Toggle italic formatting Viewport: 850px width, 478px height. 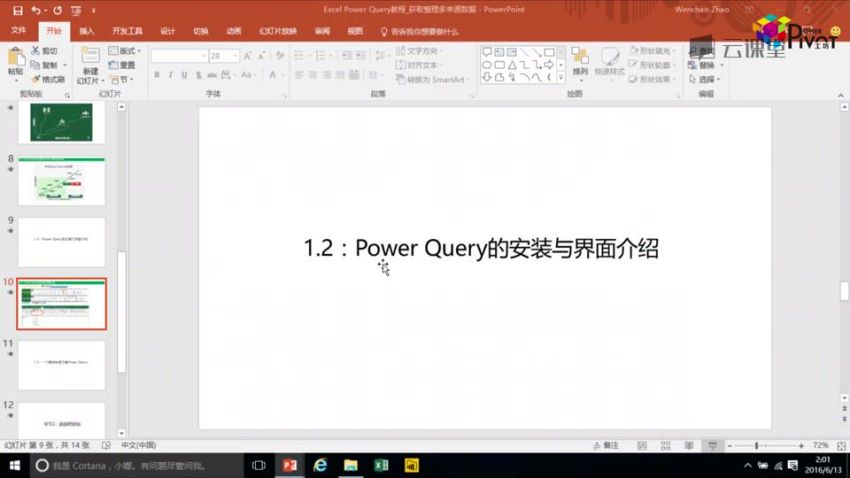[170, 75]
